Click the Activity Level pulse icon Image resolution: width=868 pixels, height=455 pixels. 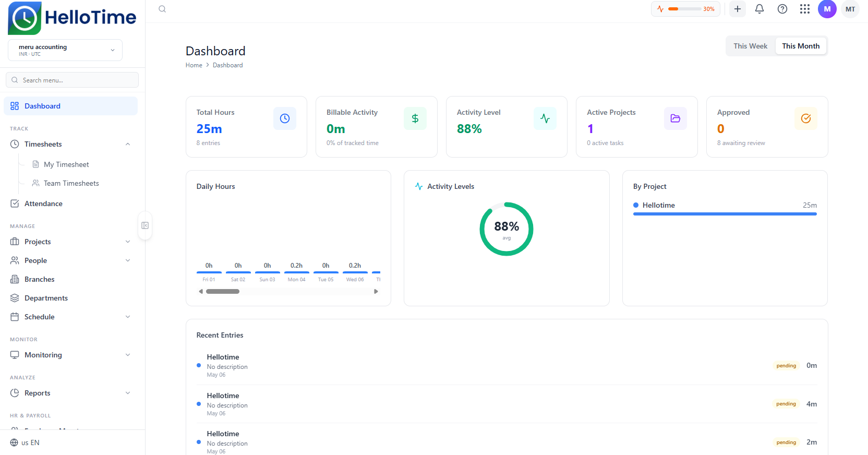[545, 118]
